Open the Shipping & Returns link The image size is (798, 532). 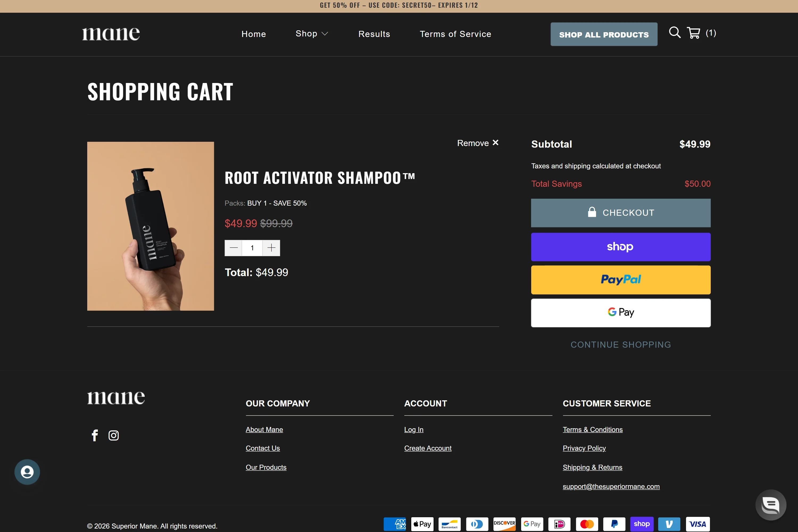click(x=592, y=467)
